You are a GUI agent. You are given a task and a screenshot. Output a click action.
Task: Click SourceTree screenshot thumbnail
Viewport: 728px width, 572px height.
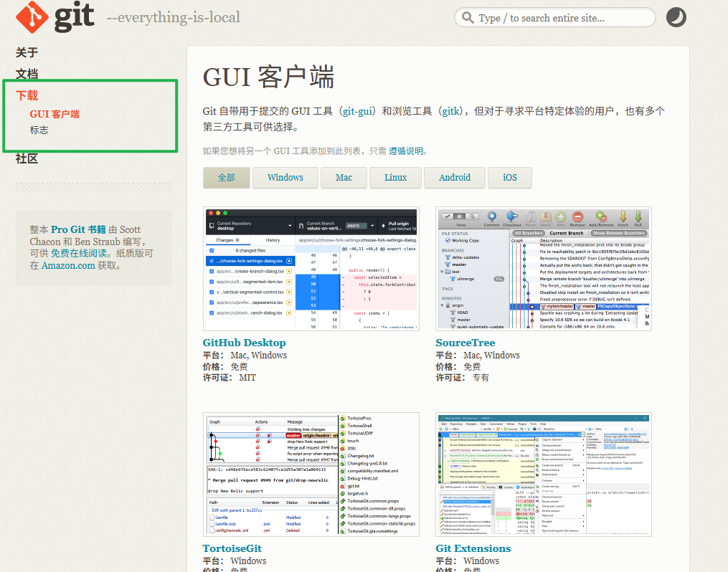pos(544,269)
